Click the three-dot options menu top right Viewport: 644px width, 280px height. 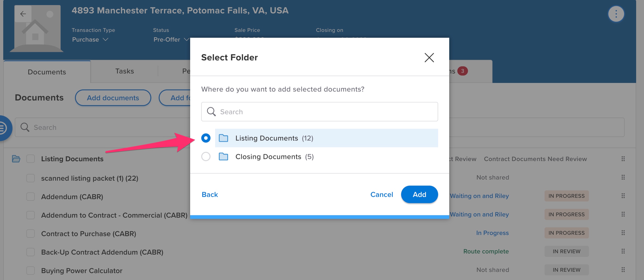(616, 14)
